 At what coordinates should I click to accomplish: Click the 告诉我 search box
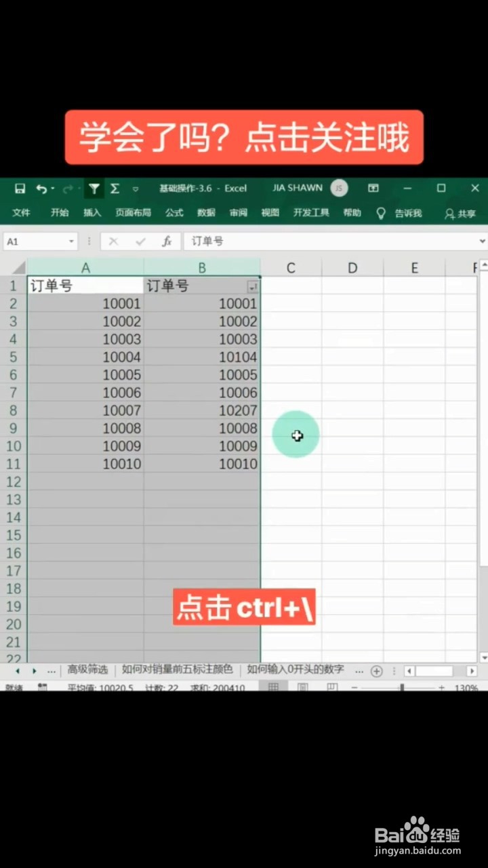[408, 214]
